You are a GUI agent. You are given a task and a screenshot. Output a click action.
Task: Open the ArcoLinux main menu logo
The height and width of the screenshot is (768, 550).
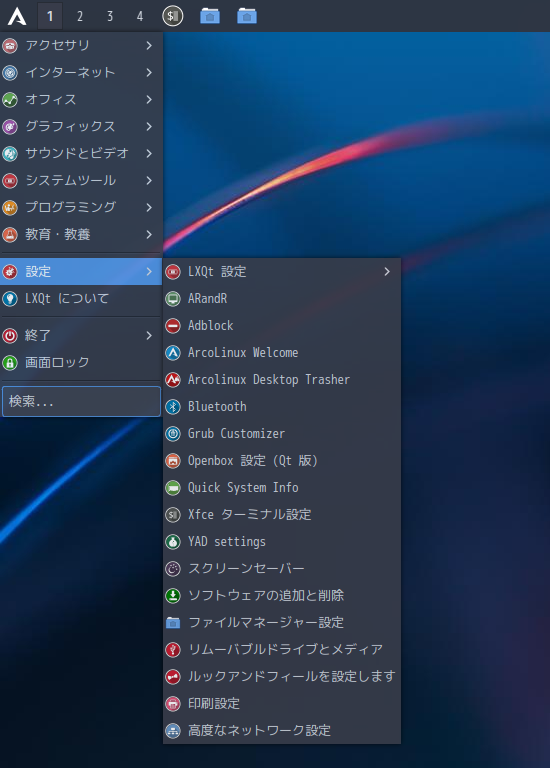click(x=17, y=16)
